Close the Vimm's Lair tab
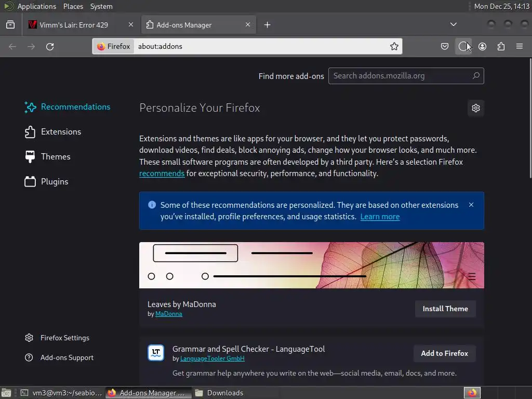 point(130,24)
